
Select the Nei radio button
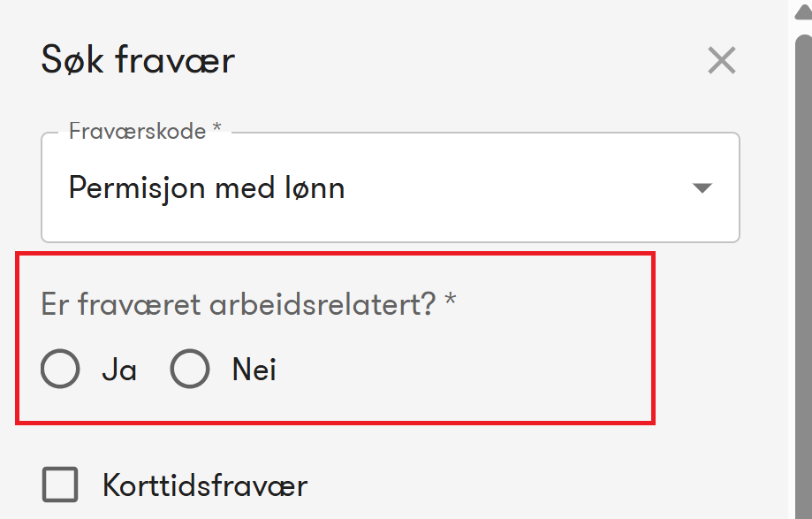[190, 369]
